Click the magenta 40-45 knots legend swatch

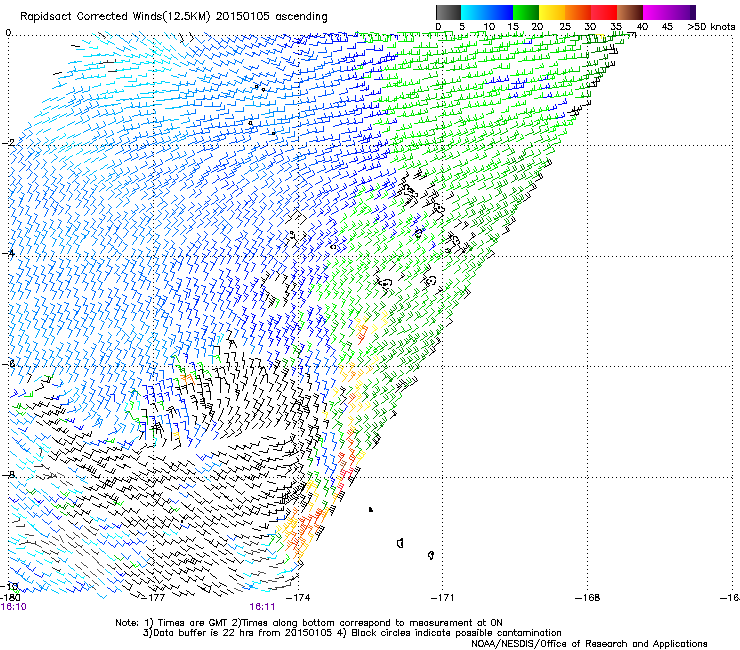(x=656, y=12)
